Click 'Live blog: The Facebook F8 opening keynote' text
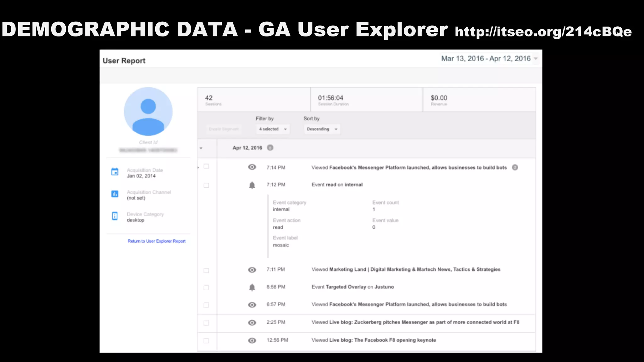 374,340
